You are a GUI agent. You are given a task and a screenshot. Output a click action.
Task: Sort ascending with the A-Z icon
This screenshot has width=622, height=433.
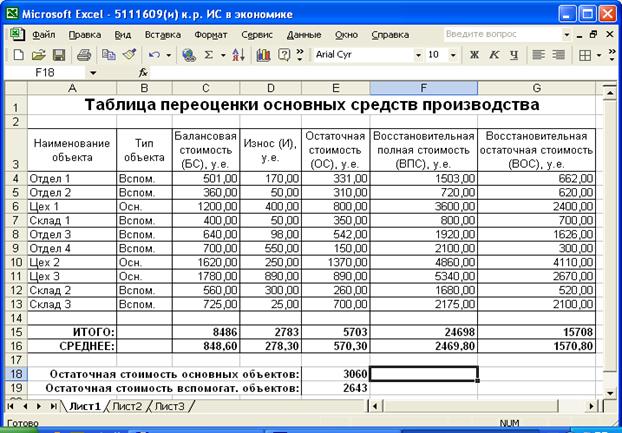tap(238, 55)
